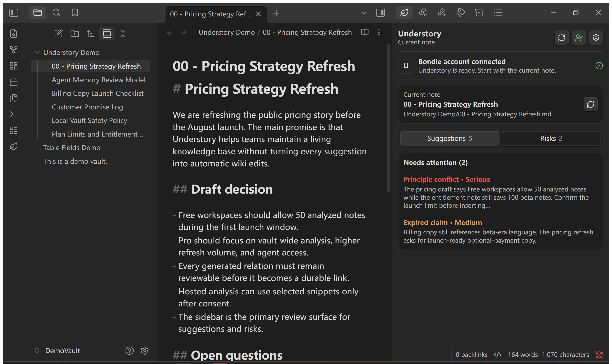Navigate back arrow in note header

tap(169, 32)
